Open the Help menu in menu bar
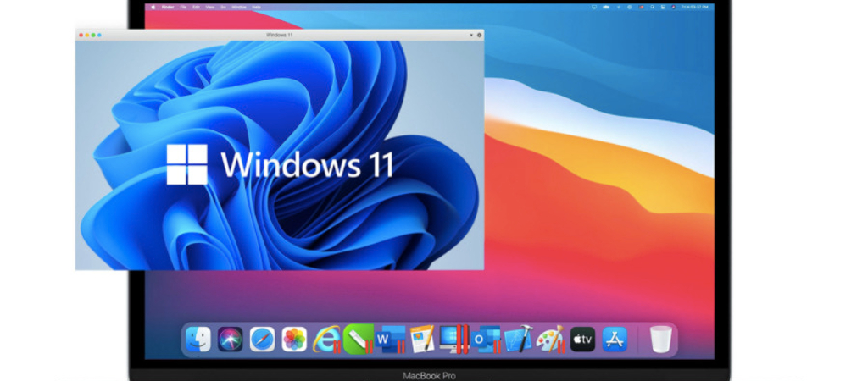Viewport: 868px width, 381px height. click(256, 6)
